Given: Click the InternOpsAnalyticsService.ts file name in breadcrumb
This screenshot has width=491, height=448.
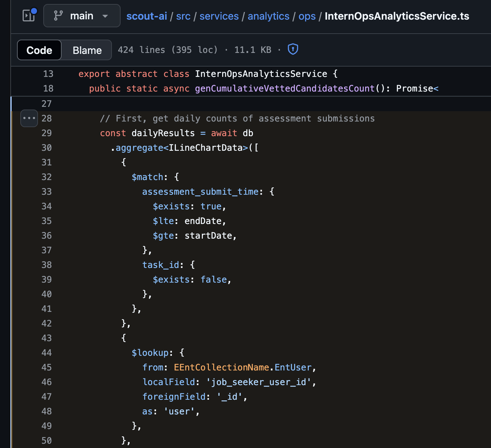Looking at the screenshot, I should [397, 16].
